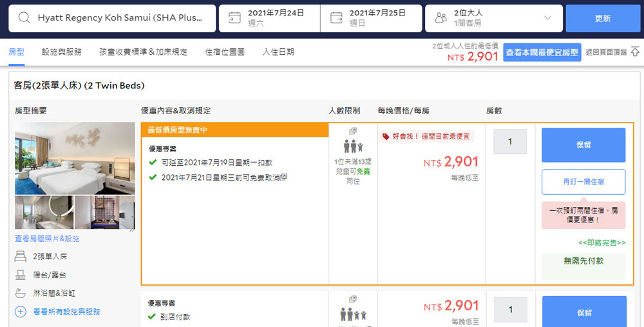Open the bathroom photo thumbnail
Screen dimensions: 644x327
[x=44, y=212]
